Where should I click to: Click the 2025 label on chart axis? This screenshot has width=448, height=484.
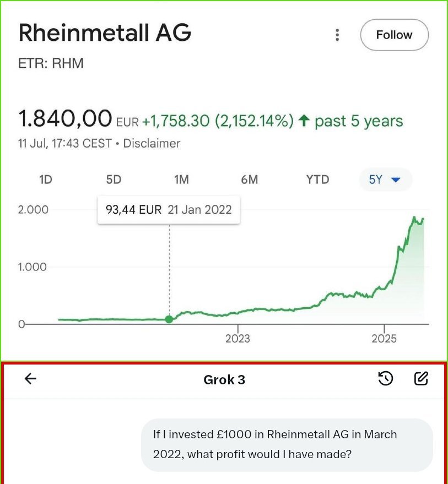click(384, 339)
